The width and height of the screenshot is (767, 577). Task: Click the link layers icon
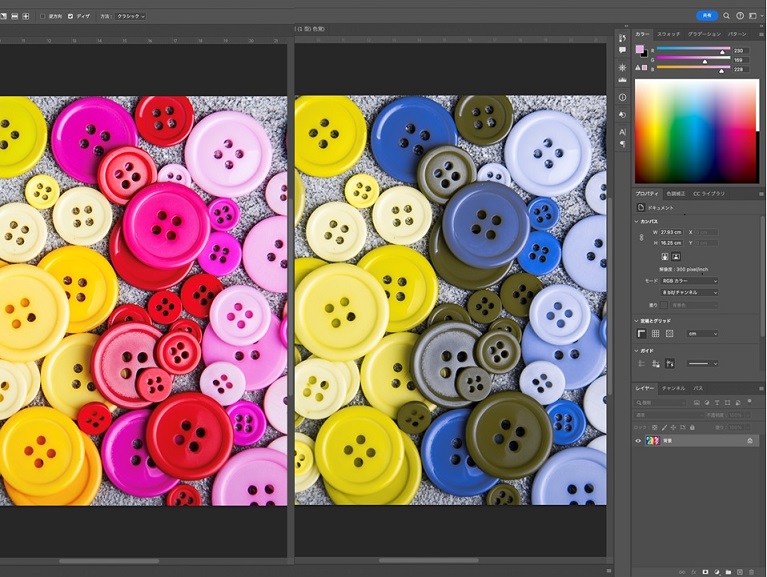[682, 572]
